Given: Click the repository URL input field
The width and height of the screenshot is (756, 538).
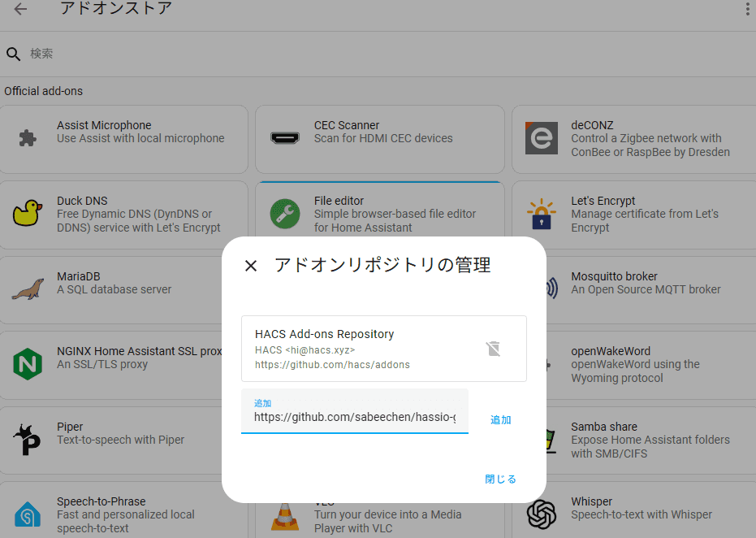Looking at the screenshot, I should tap(355, 411).
